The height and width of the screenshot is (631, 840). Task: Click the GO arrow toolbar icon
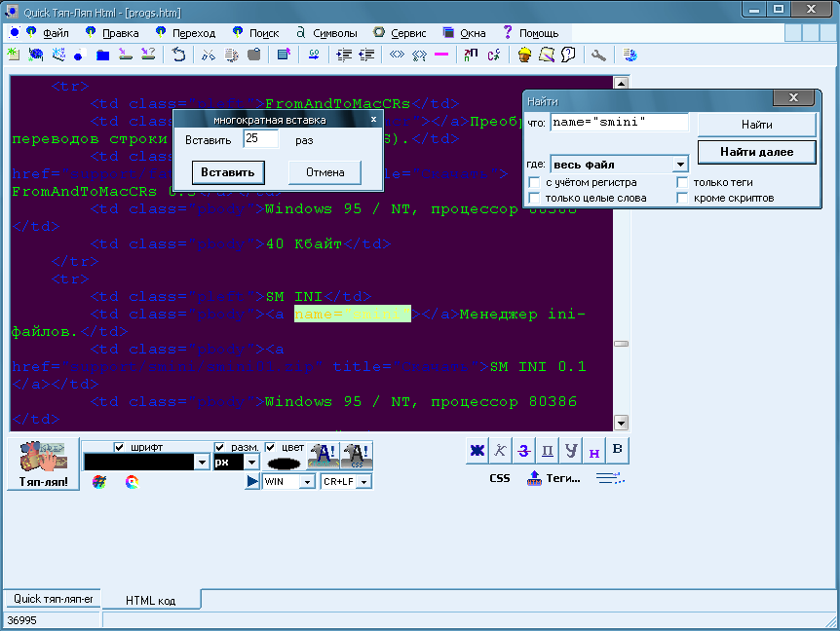click(x=314, y=55)
